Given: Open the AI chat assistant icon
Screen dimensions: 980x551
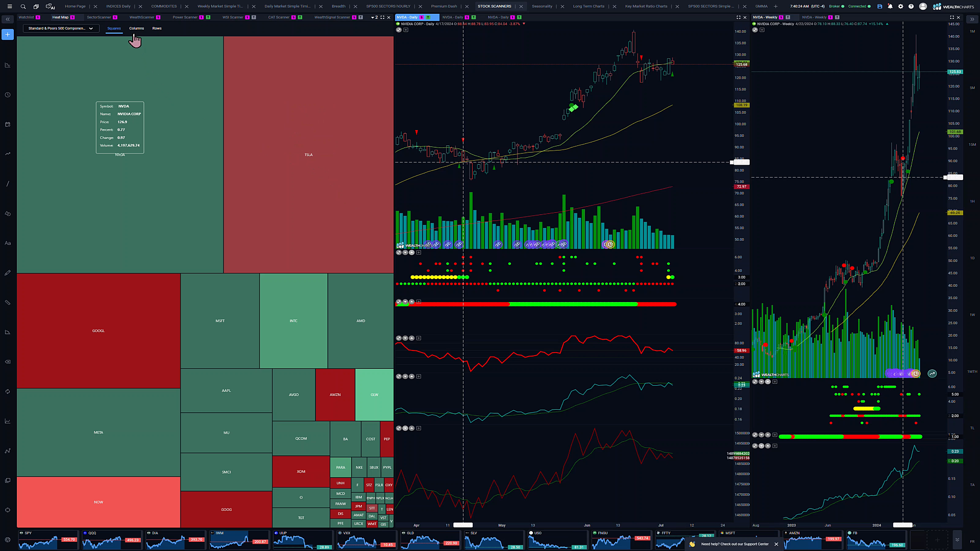Looking at the screenshot, I should click(x=50, y=7).
